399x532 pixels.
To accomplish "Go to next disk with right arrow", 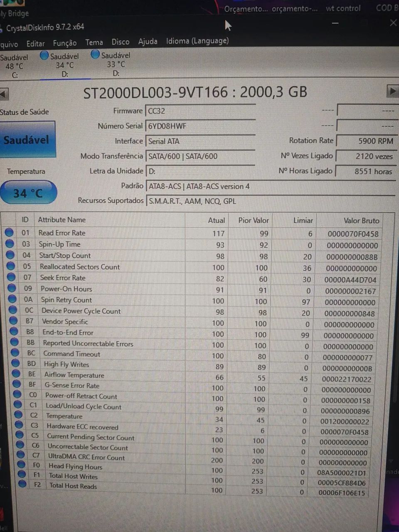I will point(392,91).
